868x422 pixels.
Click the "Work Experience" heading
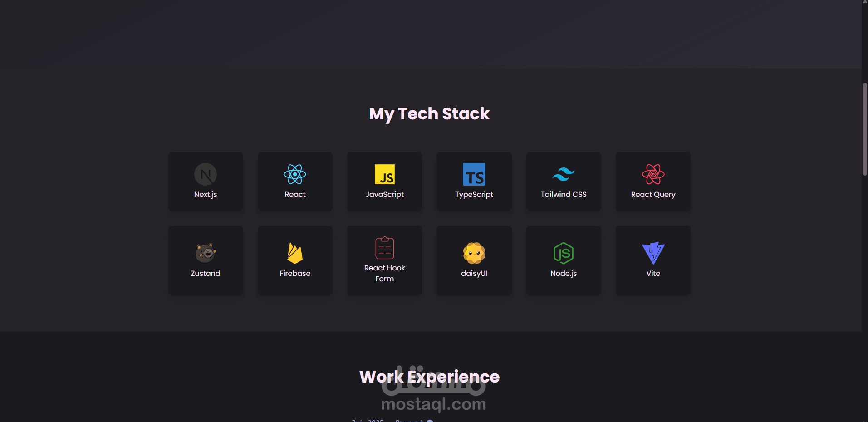[429, 377]
